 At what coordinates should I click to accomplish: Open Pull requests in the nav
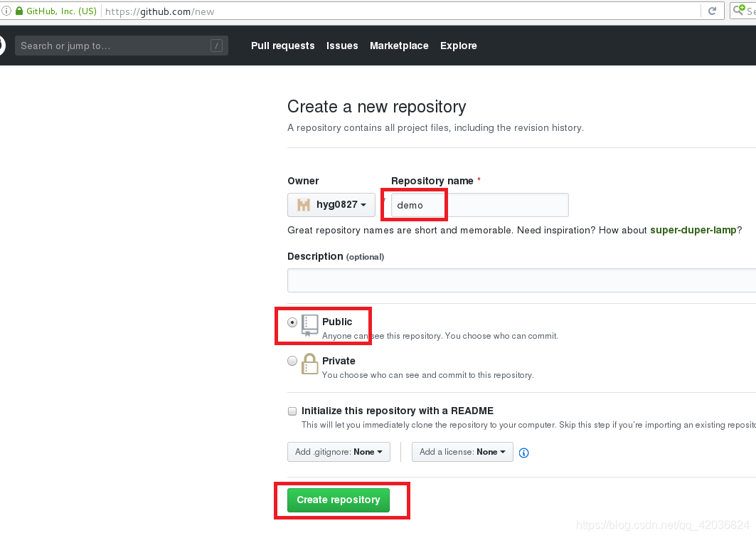282,46
